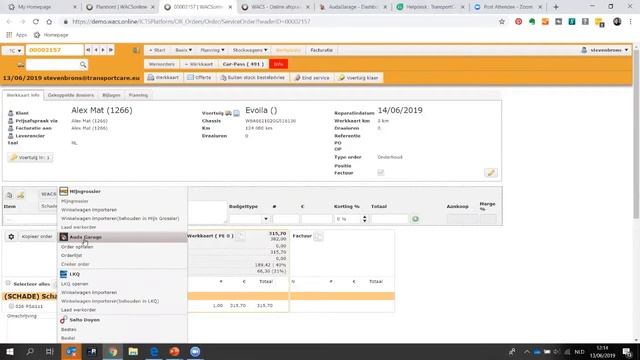This screenshot has width=640, height=360.
Task: Open Edge browser from taskbar
Action: [154, 351]
